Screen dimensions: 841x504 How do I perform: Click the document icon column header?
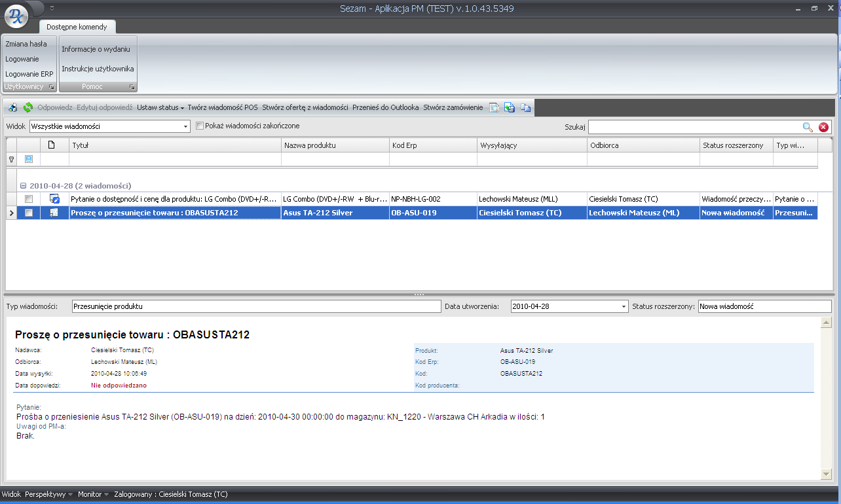[x=54, y=145]
